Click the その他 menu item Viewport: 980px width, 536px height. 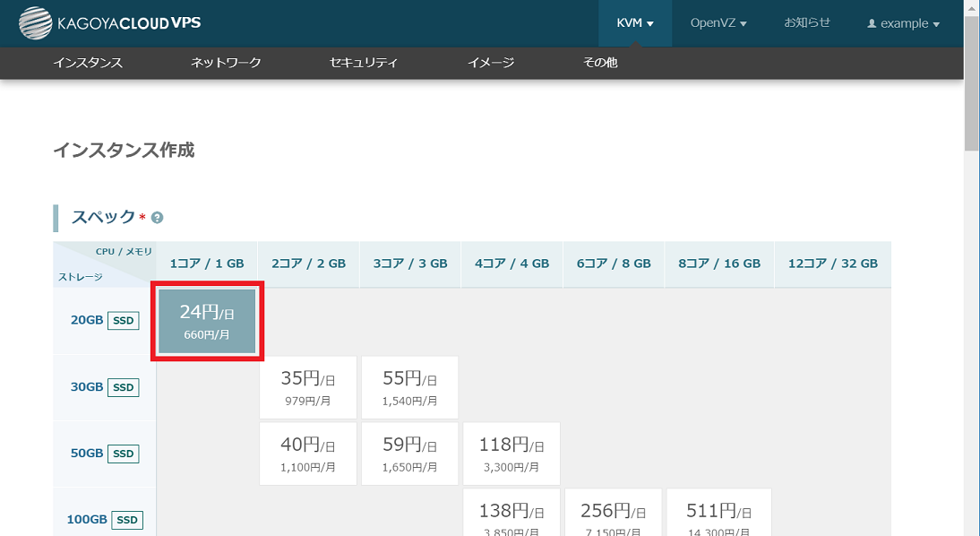(600, 63)
